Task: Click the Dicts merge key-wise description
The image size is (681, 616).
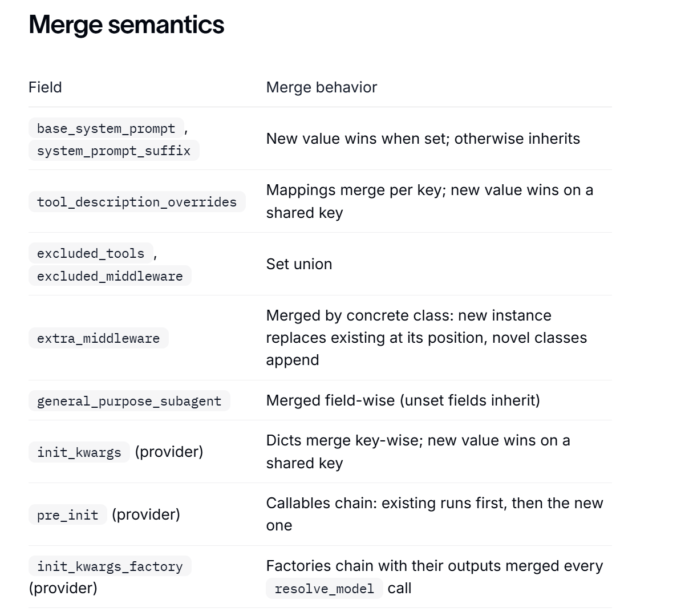Action: [x=418, y=452]
